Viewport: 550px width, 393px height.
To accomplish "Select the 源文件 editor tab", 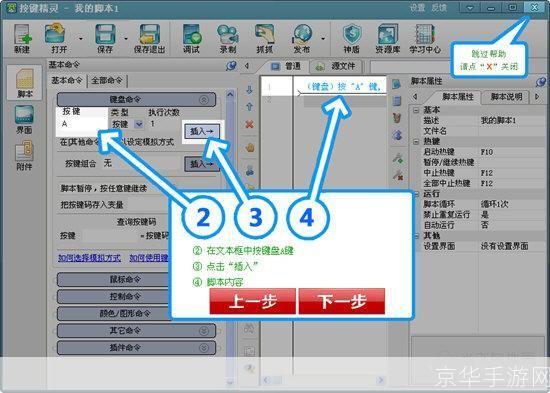I will (336, 66).
